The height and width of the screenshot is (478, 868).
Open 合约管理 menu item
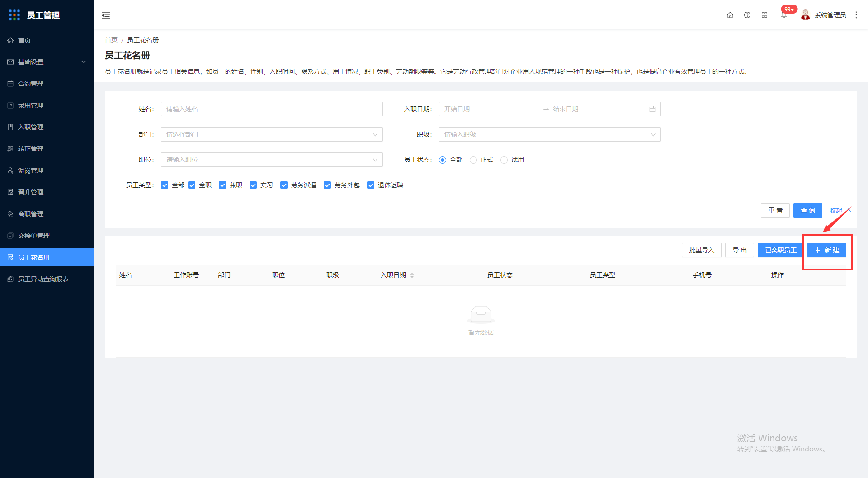coord(47,84)
